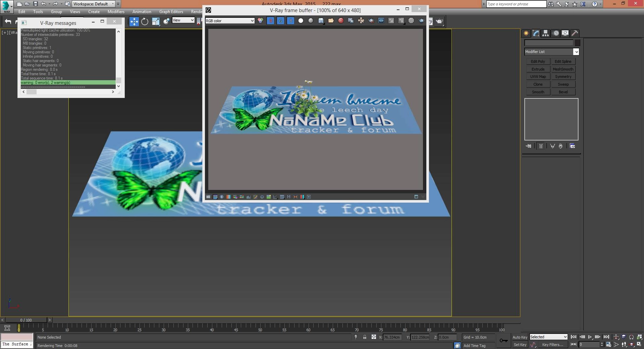
Task: Click the object color swatch in Modify panel
Action: 577,43
